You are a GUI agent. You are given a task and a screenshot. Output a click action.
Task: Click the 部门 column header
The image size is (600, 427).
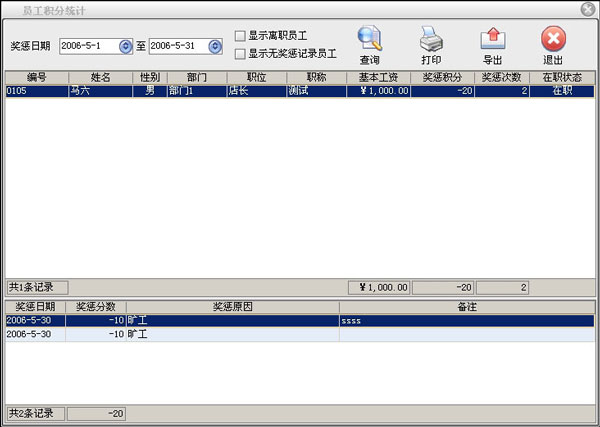pos(196,77)
